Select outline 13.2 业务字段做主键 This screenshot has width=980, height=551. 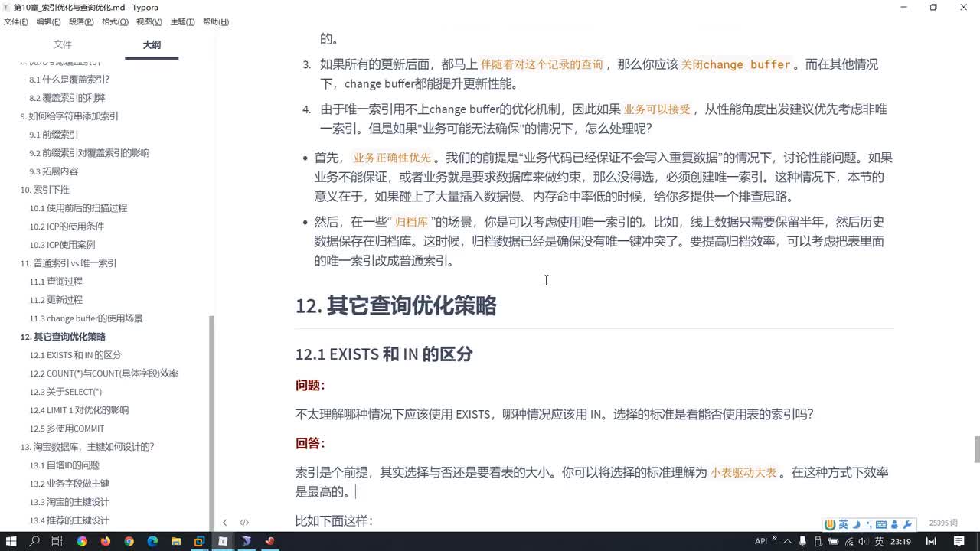(x=69, y=484)
